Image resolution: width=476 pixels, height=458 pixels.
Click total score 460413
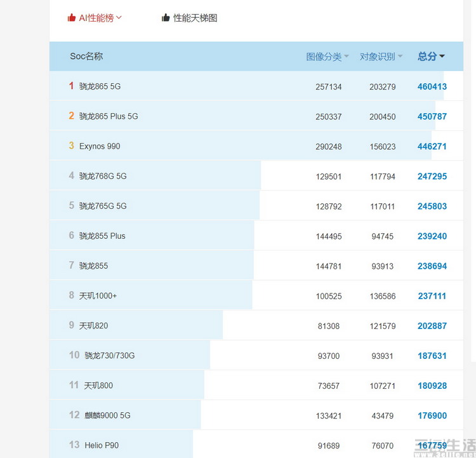point(432,86)
